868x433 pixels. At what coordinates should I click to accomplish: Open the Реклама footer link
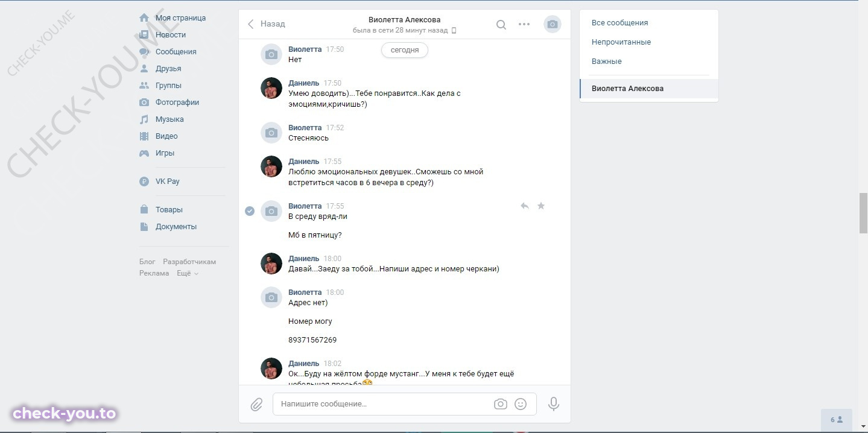[x=154, y=273]
